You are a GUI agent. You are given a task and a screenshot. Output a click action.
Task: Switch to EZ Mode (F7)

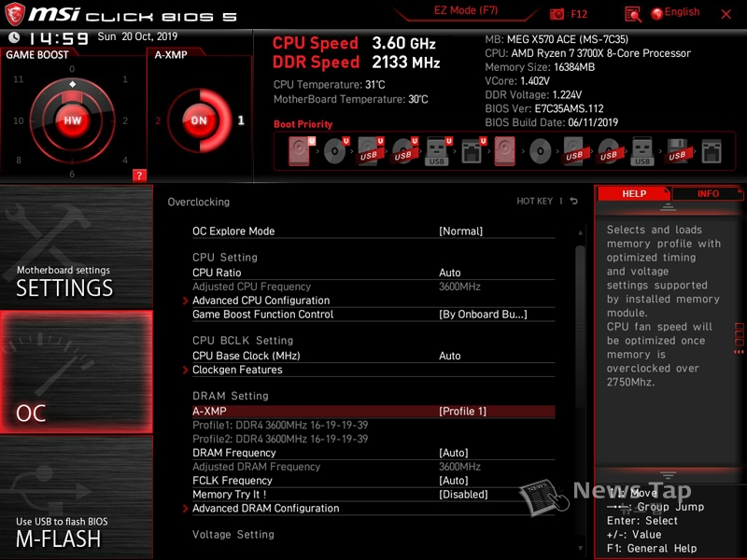pos(466,11)
